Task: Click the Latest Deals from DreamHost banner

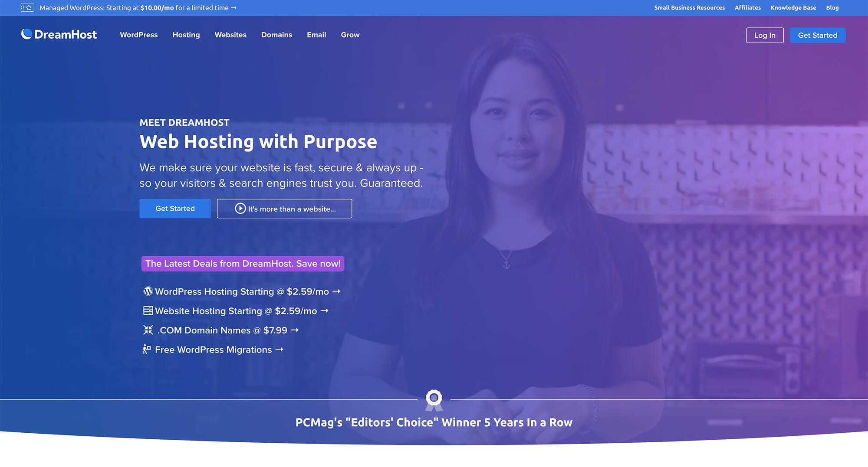Action: (x=243, y=264)
